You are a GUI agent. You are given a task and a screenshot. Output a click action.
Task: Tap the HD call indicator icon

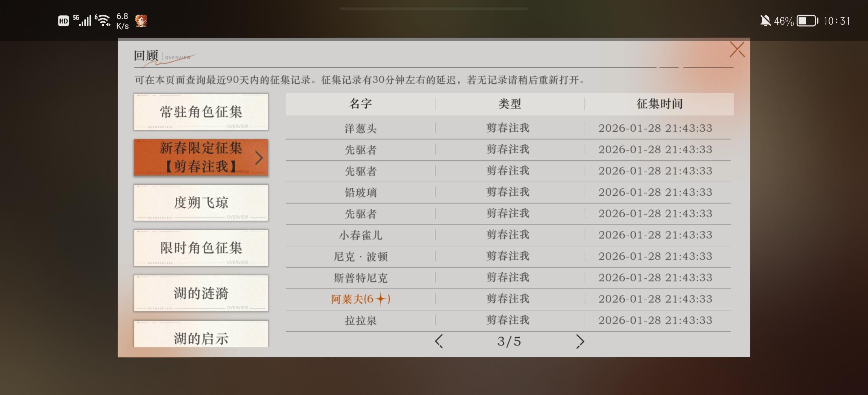coord(63,21)
